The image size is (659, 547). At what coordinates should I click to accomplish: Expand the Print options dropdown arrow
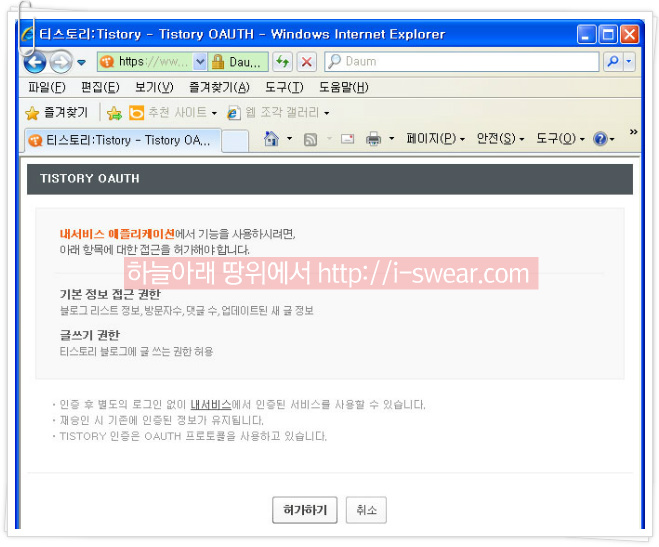pos(392,138)
